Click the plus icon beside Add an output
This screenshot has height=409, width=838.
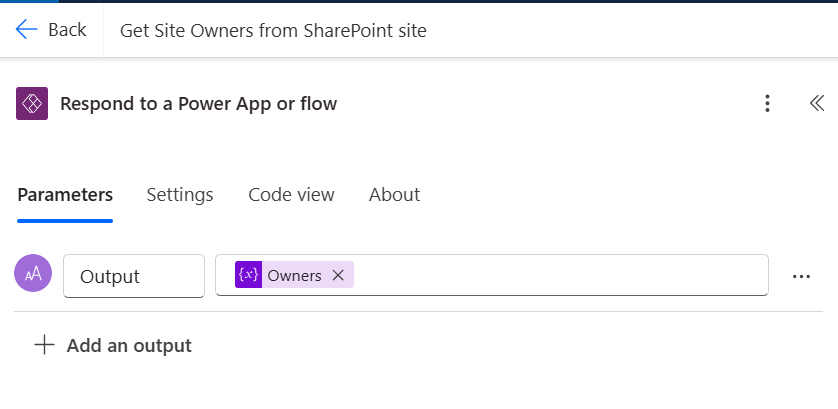tap(44, 346)
